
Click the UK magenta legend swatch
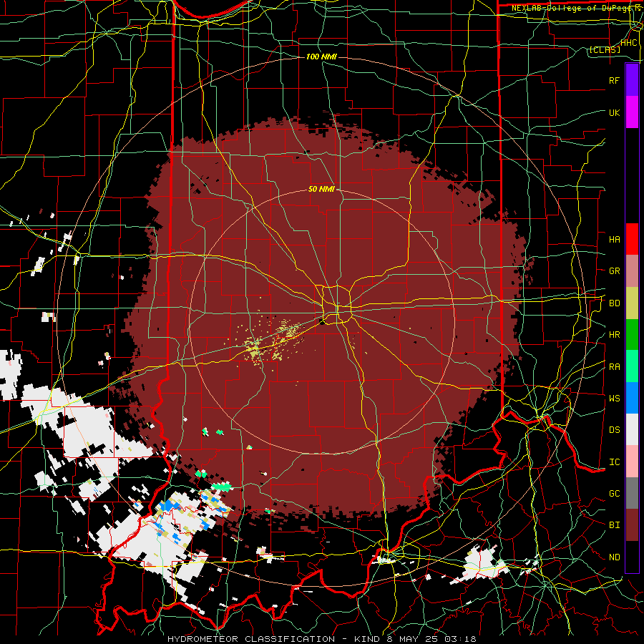tap(632, 112)
